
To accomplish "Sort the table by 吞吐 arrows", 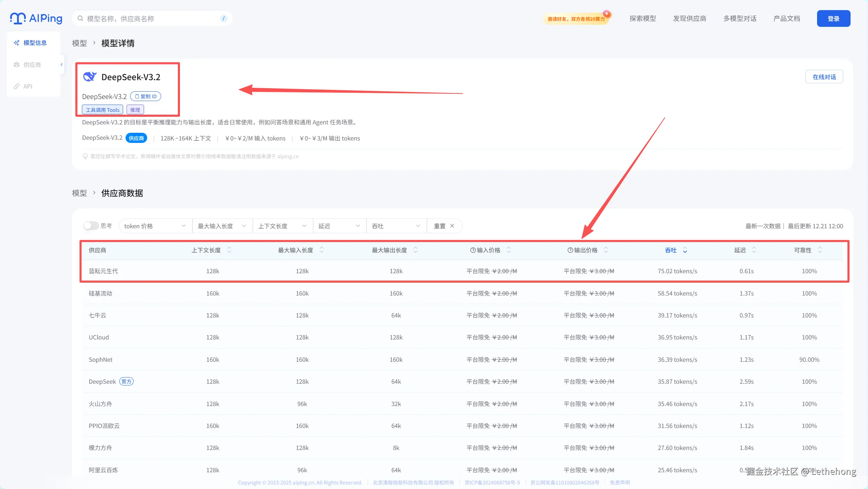I will click(685, 250).
